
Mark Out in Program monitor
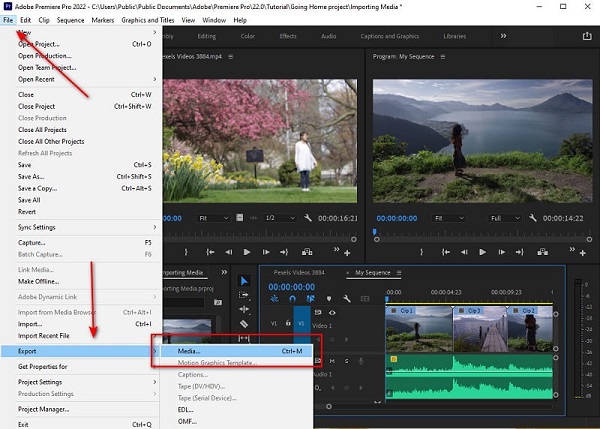click(x=421, y=252)
